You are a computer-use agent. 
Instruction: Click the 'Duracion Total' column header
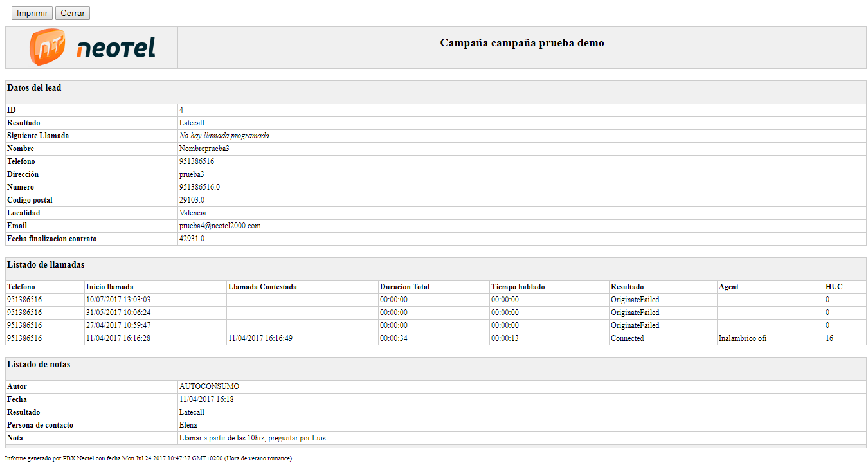coord(404,287)
